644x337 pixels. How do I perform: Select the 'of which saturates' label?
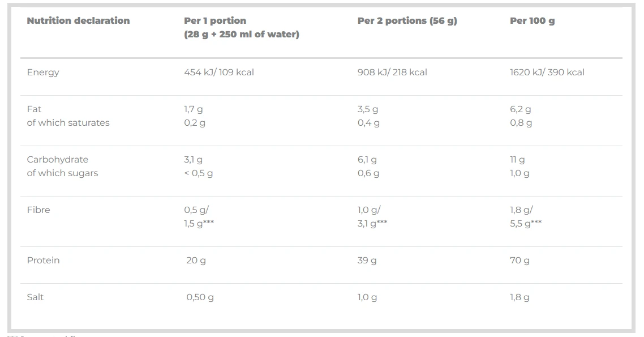click(68, 123)
